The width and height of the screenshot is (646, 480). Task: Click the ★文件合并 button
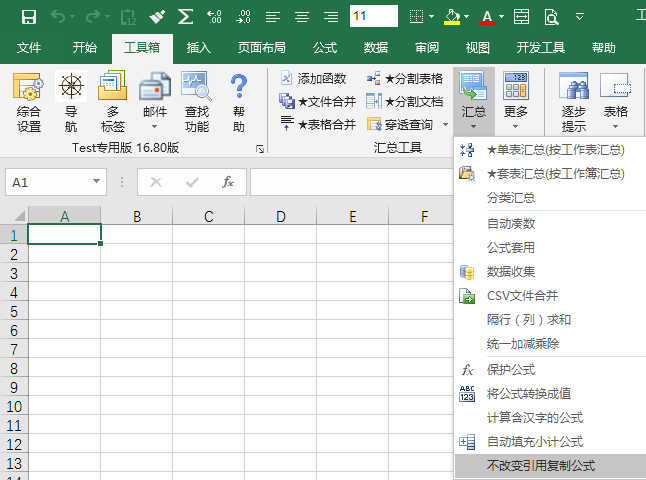click(317, 101)
